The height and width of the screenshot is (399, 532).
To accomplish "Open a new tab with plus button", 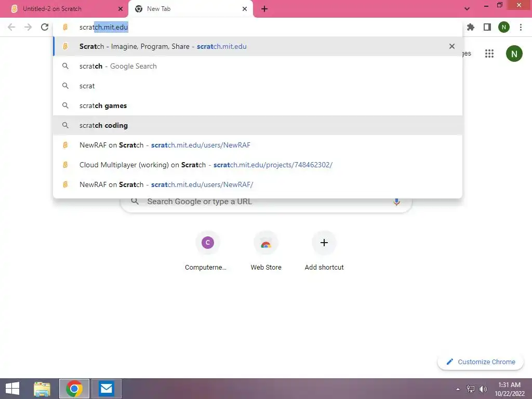I will [264, 9].
